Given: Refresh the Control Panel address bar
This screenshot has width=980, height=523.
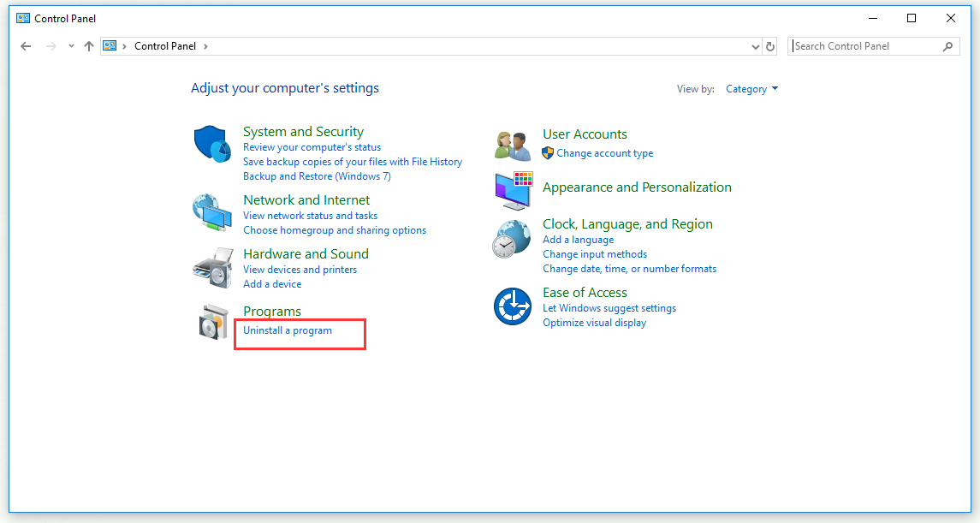Looking at the screenshot, I should tap(770, 46).
